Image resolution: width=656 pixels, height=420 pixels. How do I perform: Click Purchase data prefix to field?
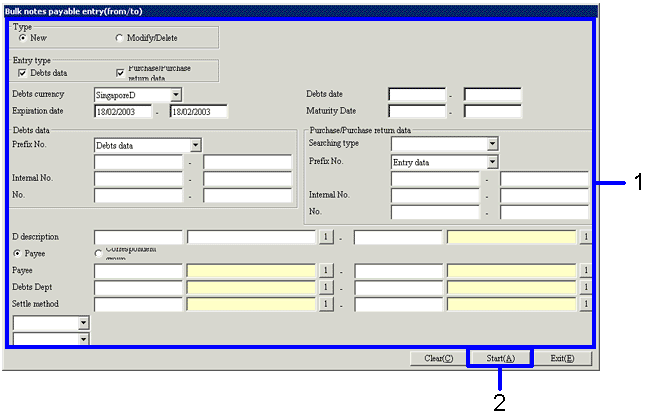545,179
